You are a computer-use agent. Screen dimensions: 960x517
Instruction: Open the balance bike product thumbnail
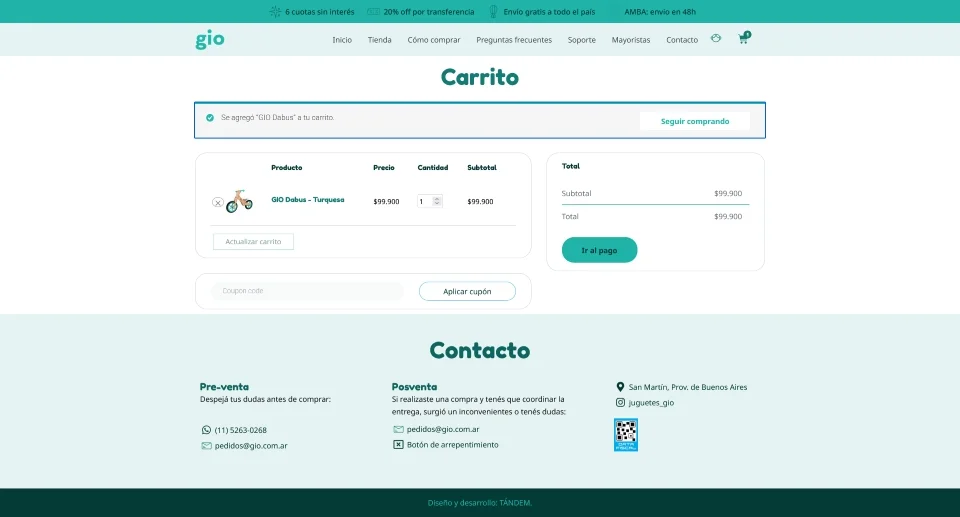pyautogui.click(x=240, y=201)
